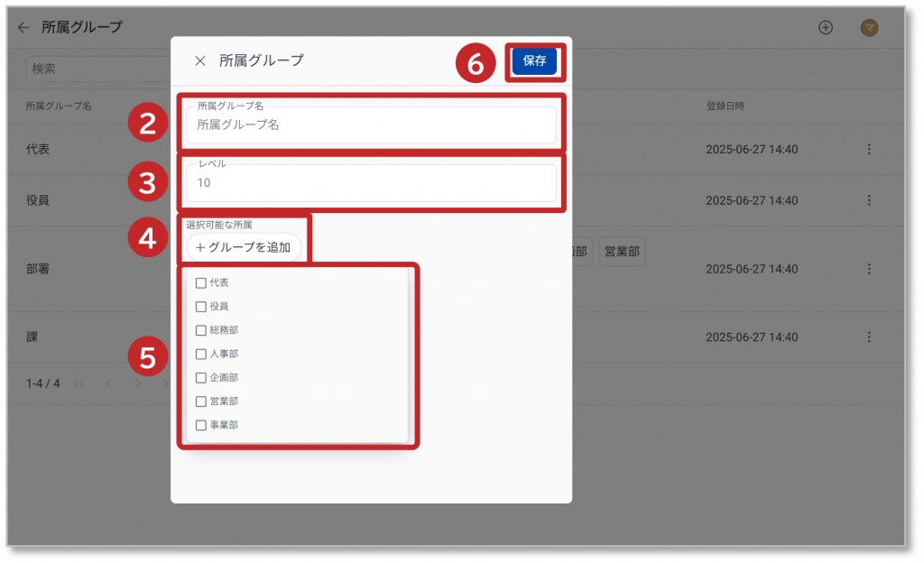Enable the 企画部 checkbox

click(x=201, y=377)
